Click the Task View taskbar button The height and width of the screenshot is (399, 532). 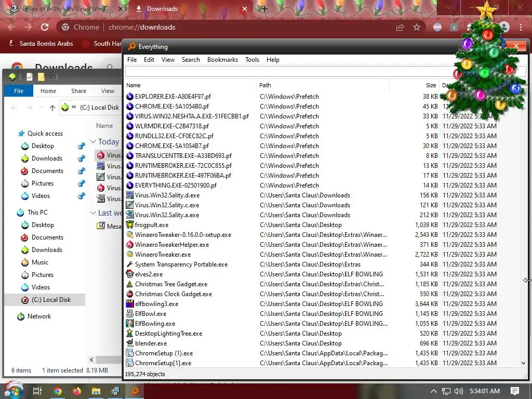(x=37, y=391)
